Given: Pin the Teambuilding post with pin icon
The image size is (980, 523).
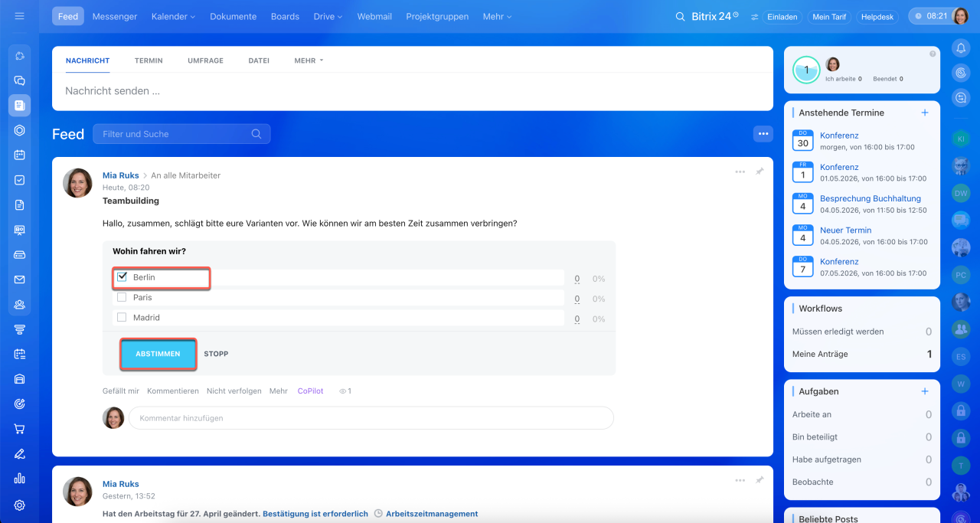Looking at the screenshot, I should tap(759, 172).
